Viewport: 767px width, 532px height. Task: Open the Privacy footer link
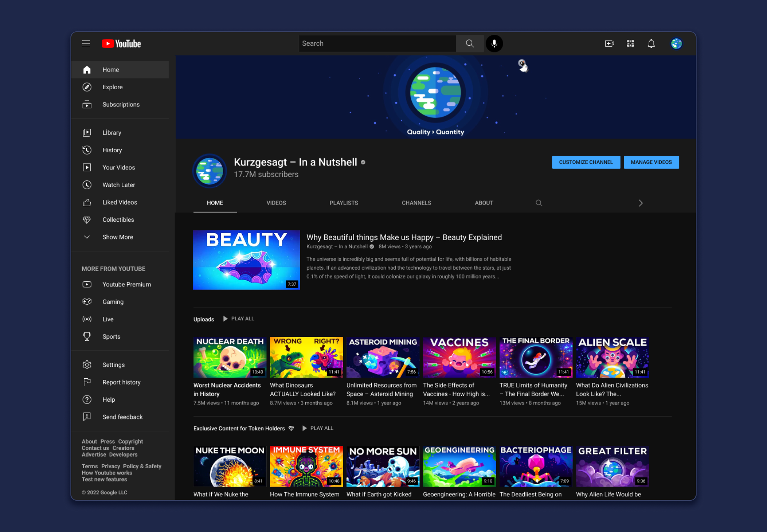(x=110, y=466)
